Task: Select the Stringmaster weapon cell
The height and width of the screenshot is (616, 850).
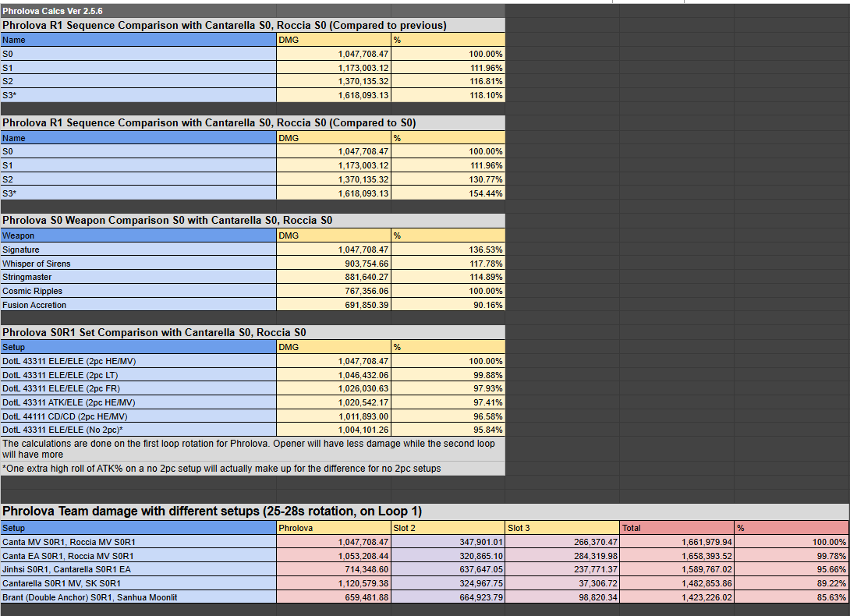Action: coord(138,277)
